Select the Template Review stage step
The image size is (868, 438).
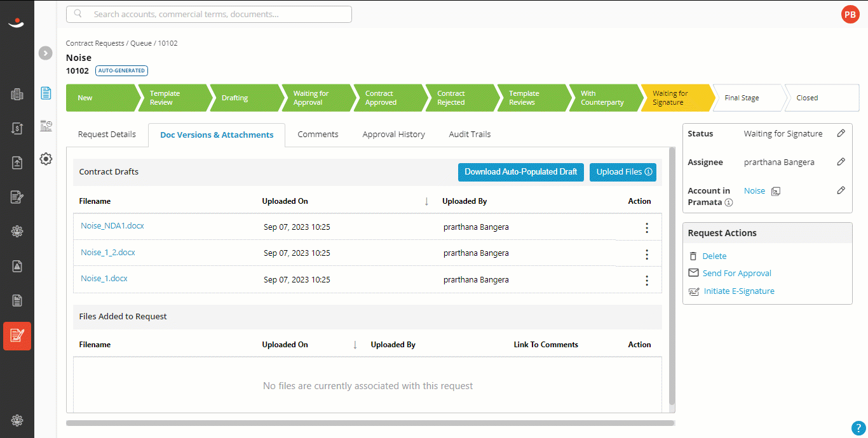click(173, 98)
